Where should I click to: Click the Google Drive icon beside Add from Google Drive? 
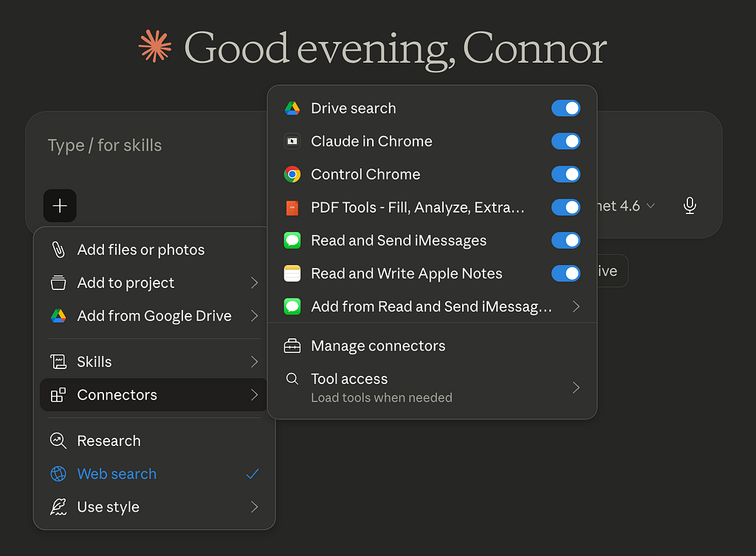(58, 316)
